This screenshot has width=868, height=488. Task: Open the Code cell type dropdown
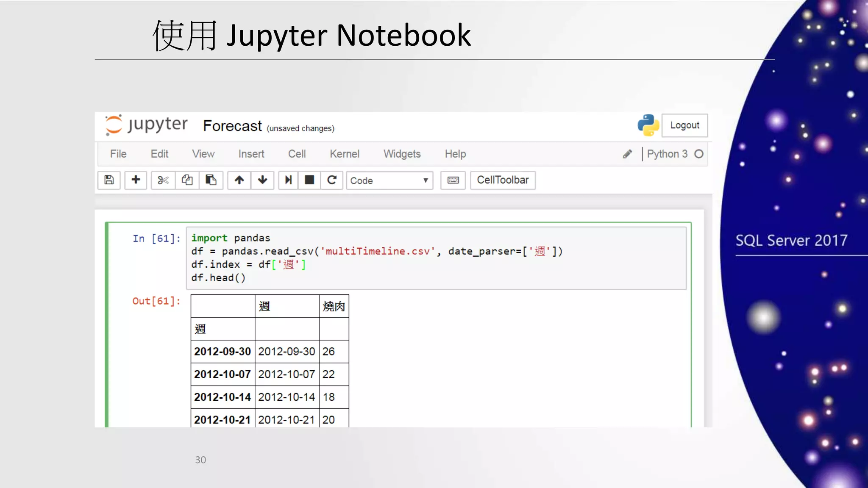(x=389, y=180)
